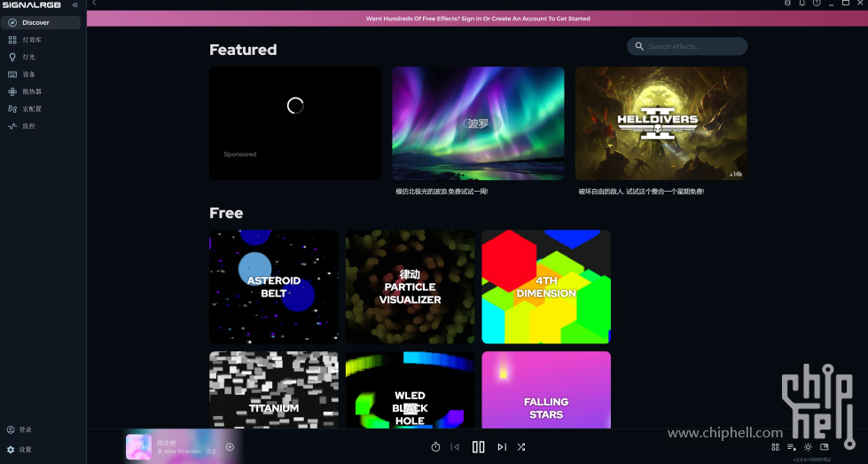Open the 监控 monitoring page
The image size is (868, 464).
click(41, 126)
